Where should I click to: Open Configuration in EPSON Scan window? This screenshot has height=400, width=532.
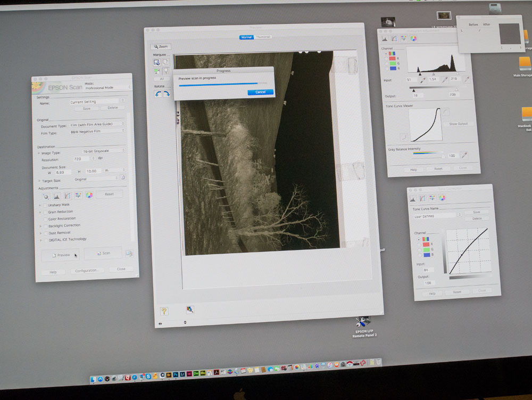(86, 270)
